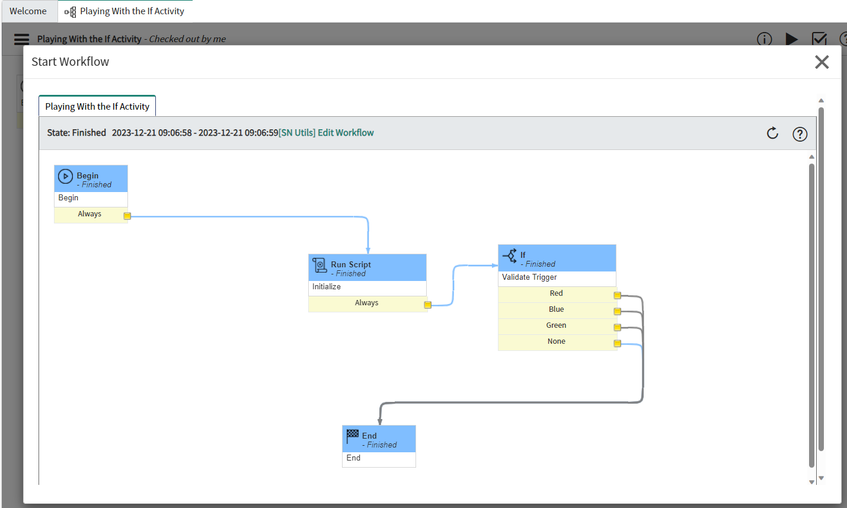Click the Begin activity header
The width and height of the screenshot is (847, 508).
91,179
